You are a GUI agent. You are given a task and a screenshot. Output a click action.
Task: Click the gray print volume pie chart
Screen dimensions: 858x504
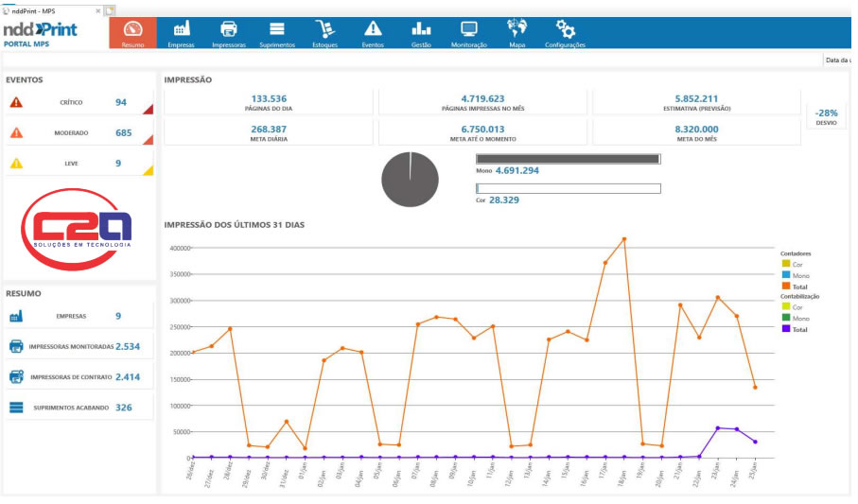click(410, 180)
